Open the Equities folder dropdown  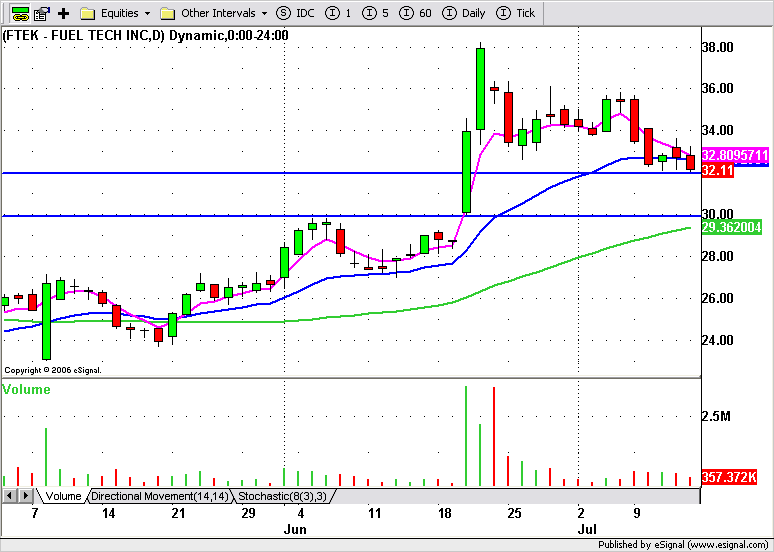pyautogui.click(x=147, y=13)
